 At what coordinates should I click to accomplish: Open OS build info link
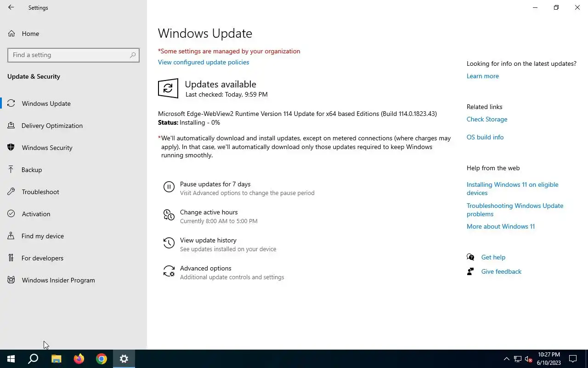485,137
